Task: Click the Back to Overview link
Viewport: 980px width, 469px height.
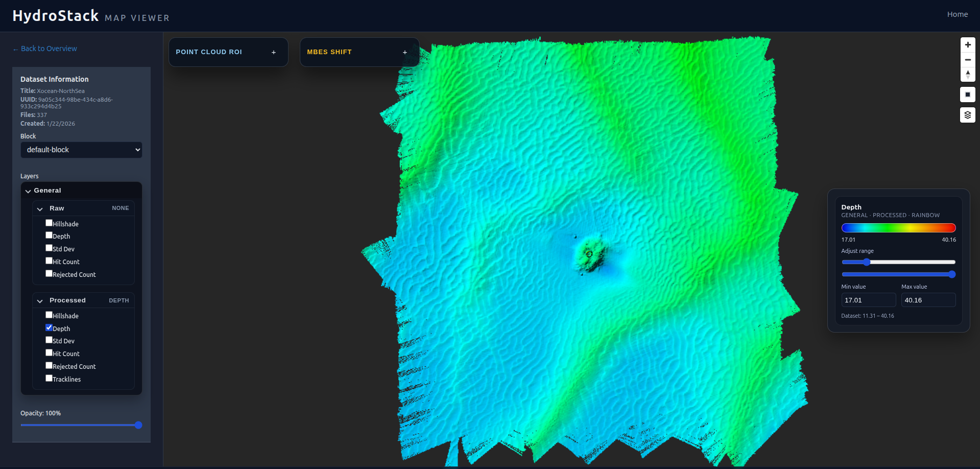Action: 44,48
